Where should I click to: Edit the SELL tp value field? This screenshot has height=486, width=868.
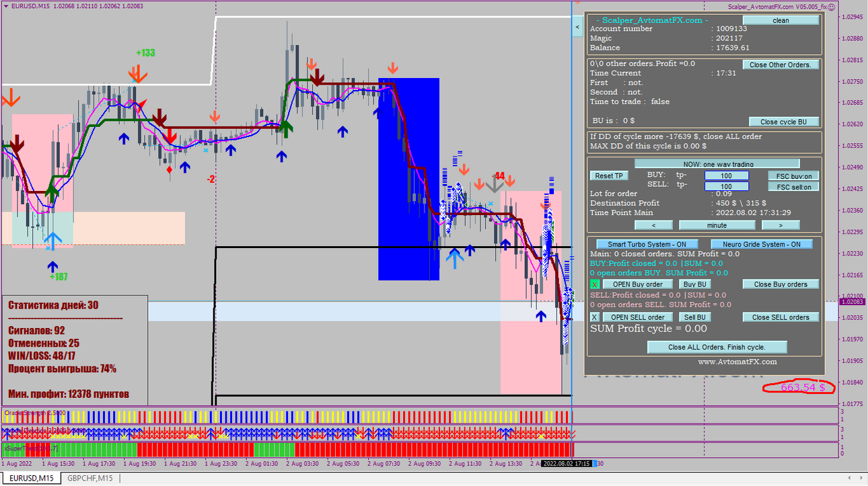[727, 186]
